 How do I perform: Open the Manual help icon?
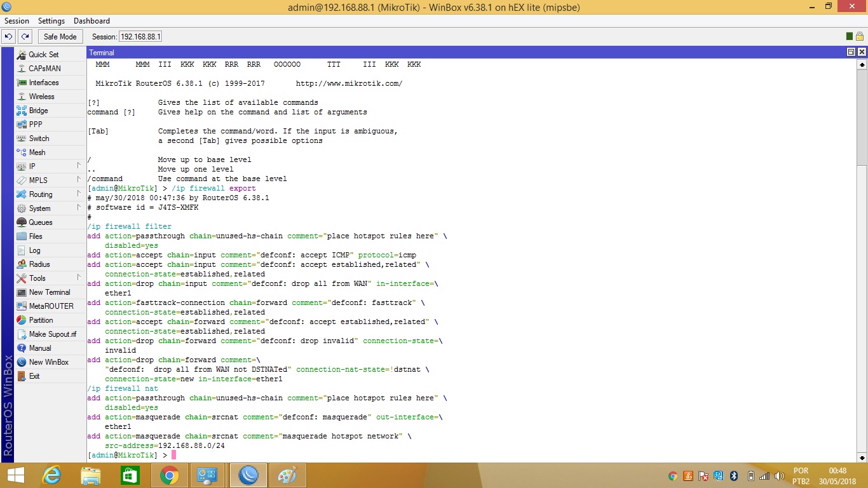[22, 348]
